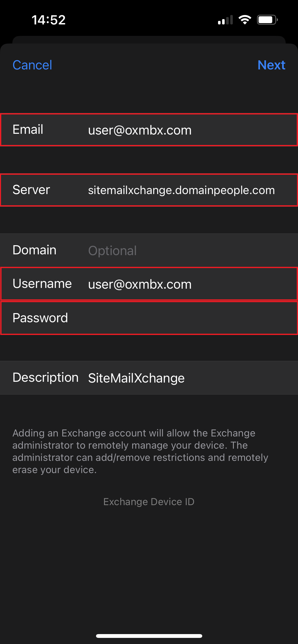Tap the empty Password field
The height and width of the screenshot is (644, 298).
pos(149,318)
